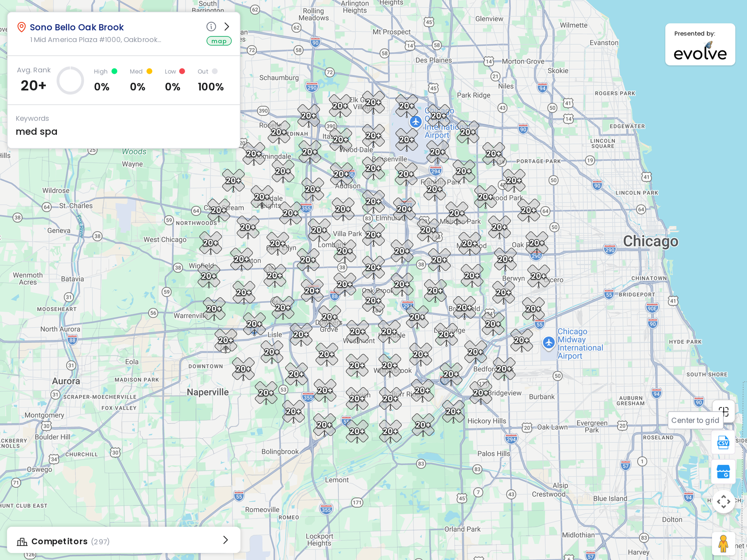The width and height of the screenshot is (747, 560).
Task: Open the Google Business Profile storefront icon
Action: click(723, 471)
